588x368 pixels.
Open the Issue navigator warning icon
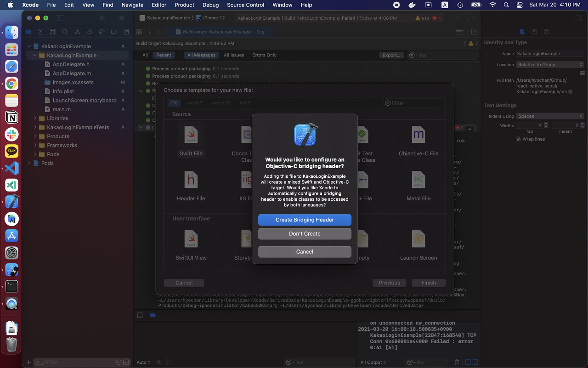click(x=77, y=32)
